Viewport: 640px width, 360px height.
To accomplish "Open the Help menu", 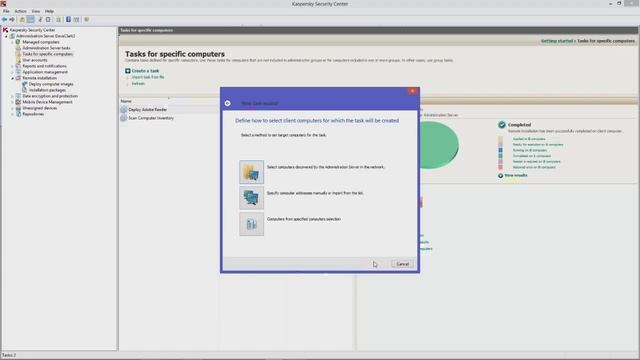I will click(49, 11).
